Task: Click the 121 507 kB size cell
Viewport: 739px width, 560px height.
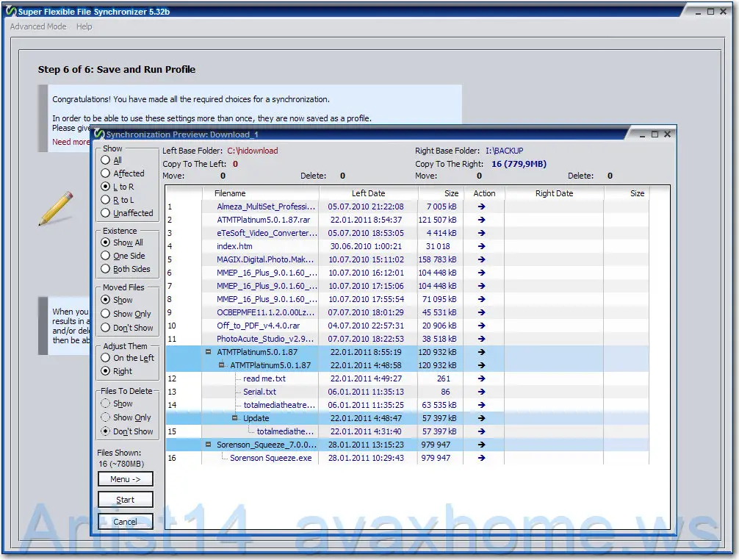Action: 437,220
